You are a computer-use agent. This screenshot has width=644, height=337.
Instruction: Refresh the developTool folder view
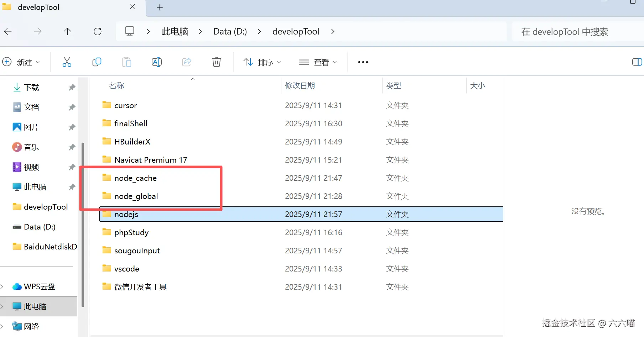tap(98, 31)
